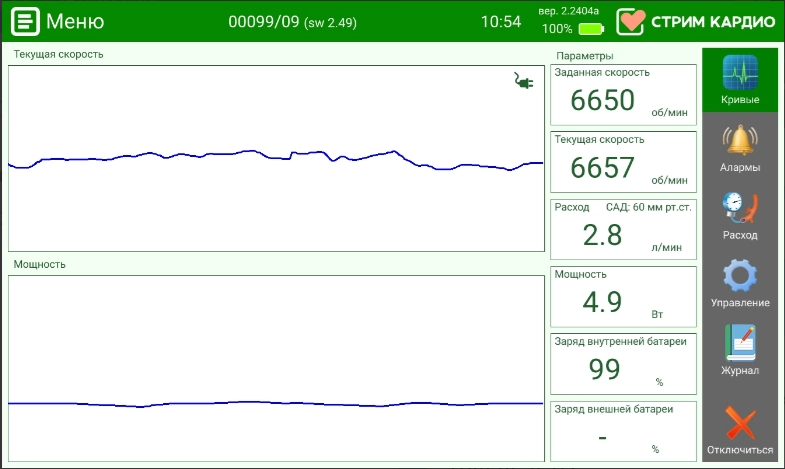Image resolution: width=785 pixels, height=469 pixels.
Task: Select the Заряд внешней батареи panel
Action: click(x=623, y=430)
